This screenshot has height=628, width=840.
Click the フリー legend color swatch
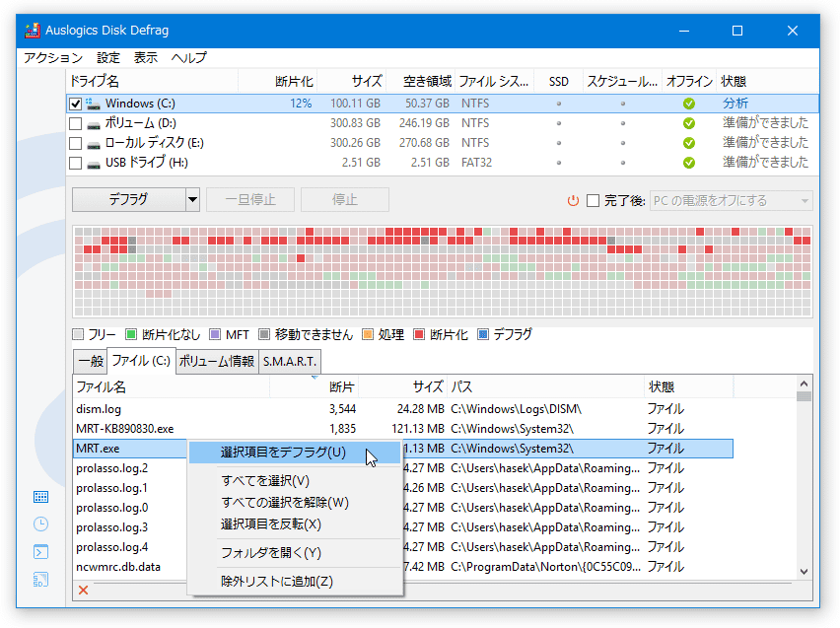tap(78, 335)
